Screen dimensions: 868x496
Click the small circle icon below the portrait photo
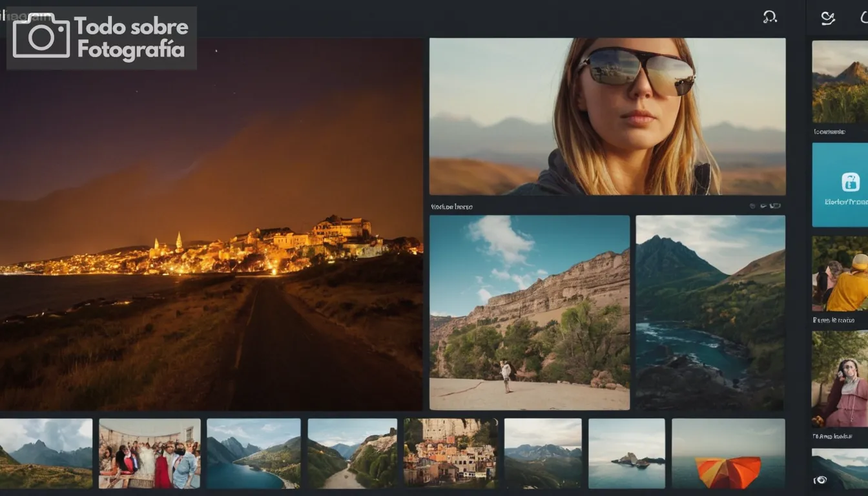753,206
